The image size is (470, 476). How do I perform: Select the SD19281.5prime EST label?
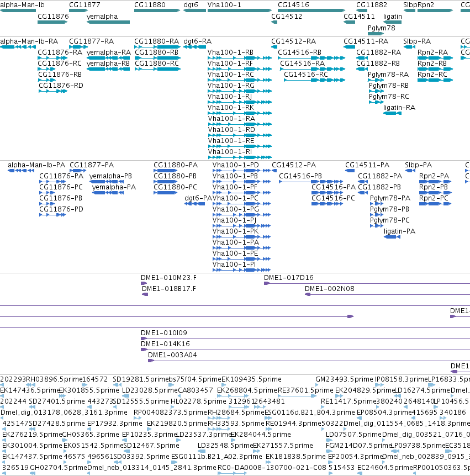pos(140,379)
